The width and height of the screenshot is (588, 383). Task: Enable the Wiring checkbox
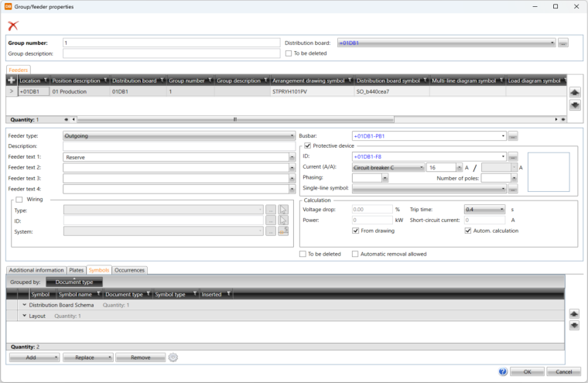(x=19, y=199)
